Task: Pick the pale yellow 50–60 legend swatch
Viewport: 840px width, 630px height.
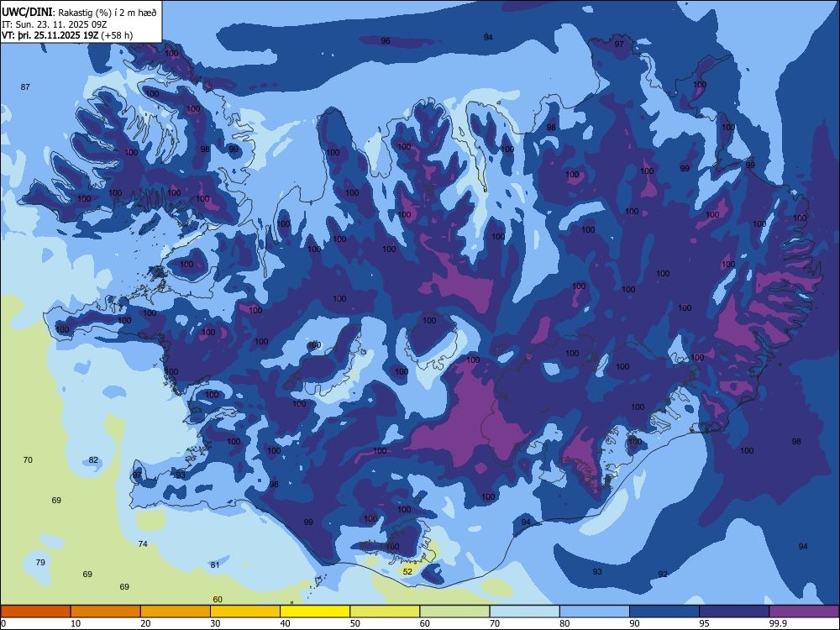Action: [385, 612]
